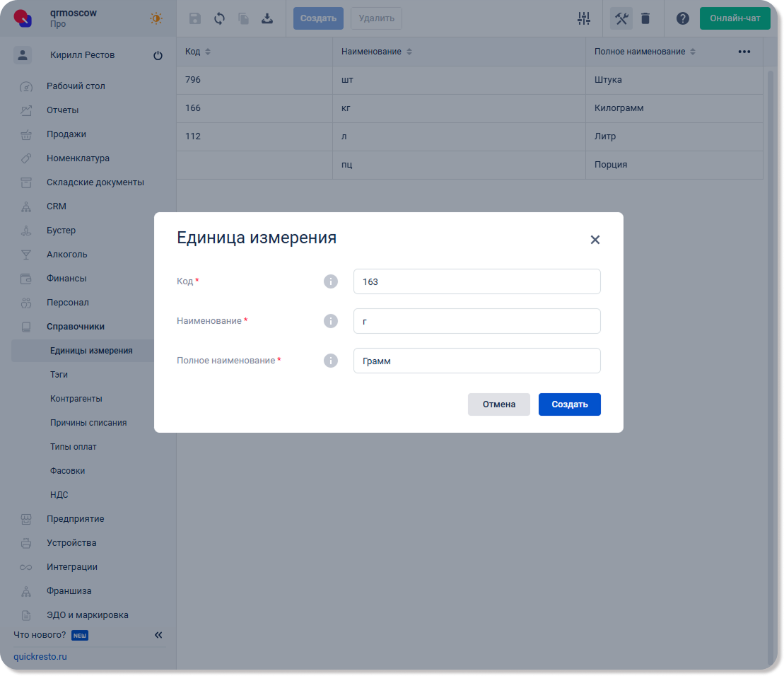Close the Единица измерения dialog

(595, 240)
